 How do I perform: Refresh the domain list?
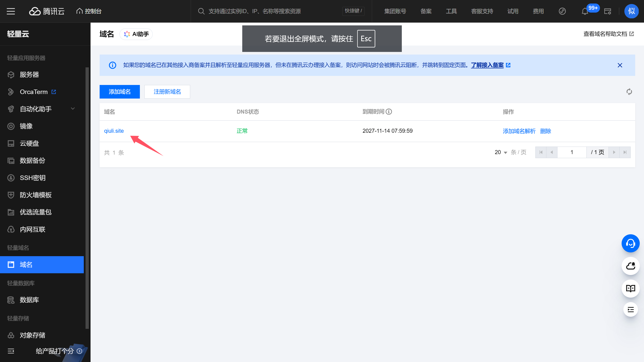point(629,92)
